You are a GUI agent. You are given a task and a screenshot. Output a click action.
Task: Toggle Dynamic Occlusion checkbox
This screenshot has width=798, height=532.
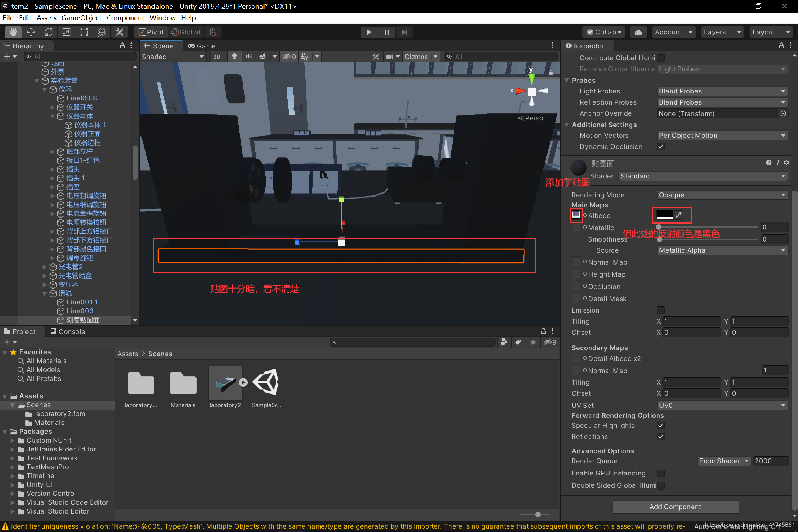pyautogui.click(x=661, y=147)
